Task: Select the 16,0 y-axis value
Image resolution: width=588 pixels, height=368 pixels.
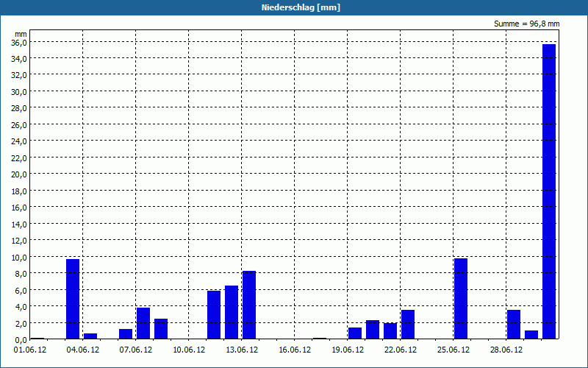Action: [19, 208]
